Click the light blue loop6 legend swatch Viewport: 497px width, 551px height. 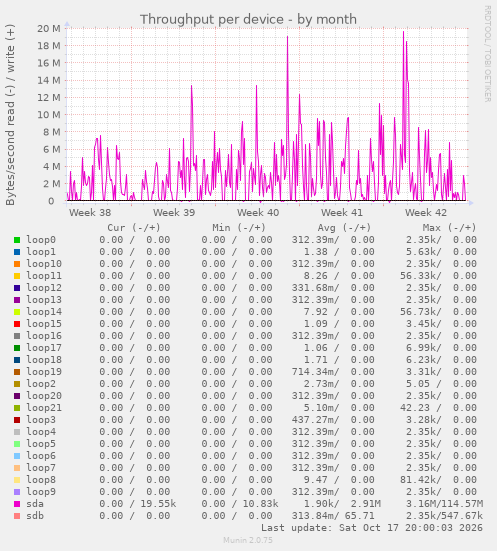coord(17,456)
